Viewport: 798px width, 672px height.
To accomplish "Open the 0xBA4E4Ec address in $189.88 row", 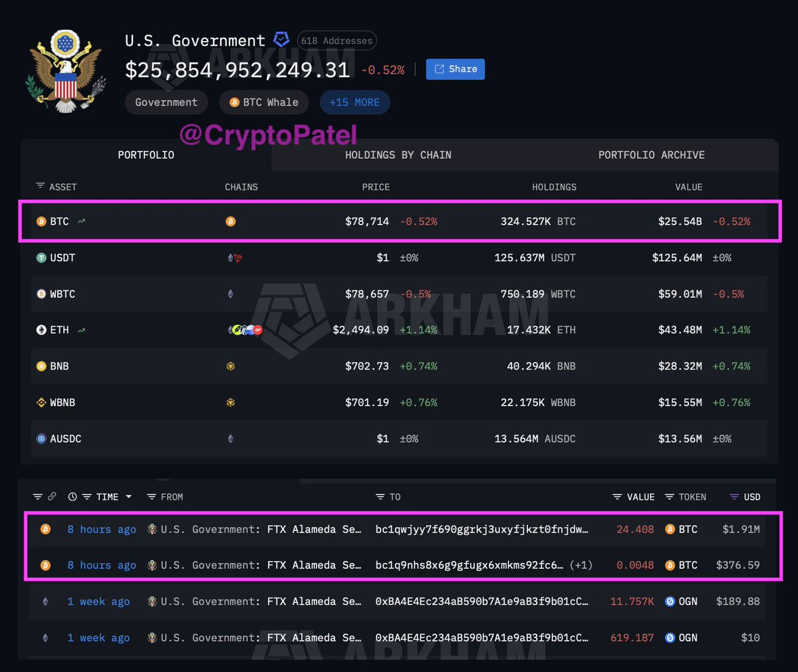I will coord(482,602).
